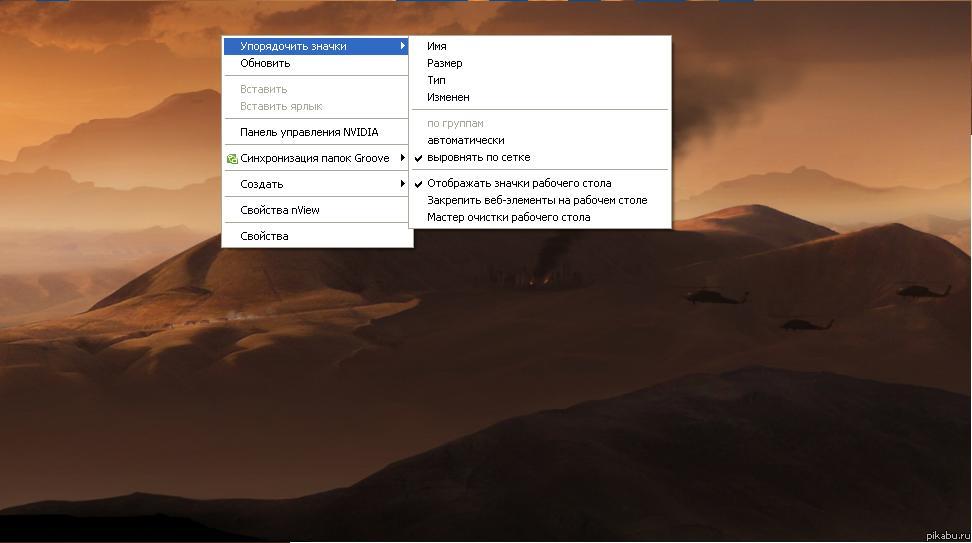Open Свойства nView from the context menu

[279, 210]
